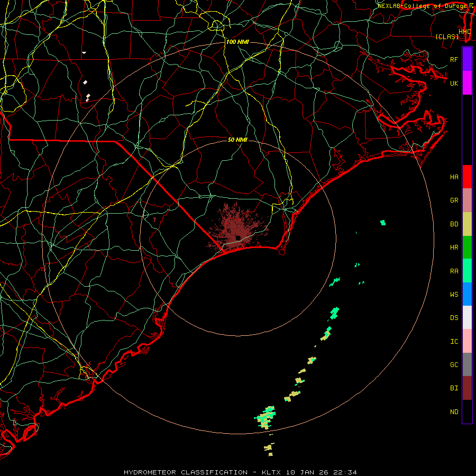Click the "HA" legend label
This screenshot has width=476, height=476.
(454, 177)
